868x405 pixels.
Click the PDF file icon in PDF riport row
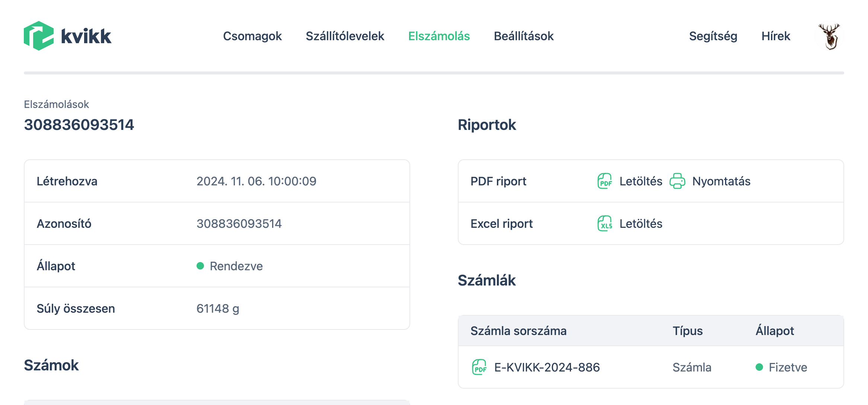[605, 181]
